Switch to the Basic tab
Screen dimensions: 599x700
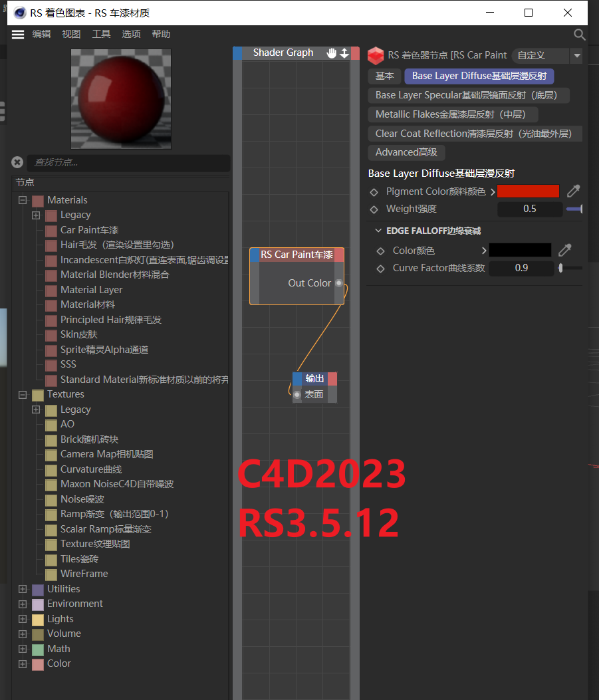point(385,76)
